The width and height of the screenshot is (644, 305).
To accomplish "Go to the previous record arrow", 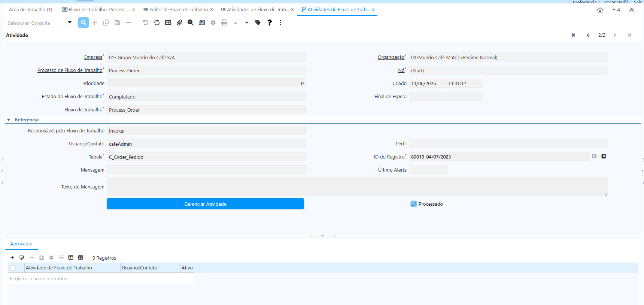I will coord(589,35).
